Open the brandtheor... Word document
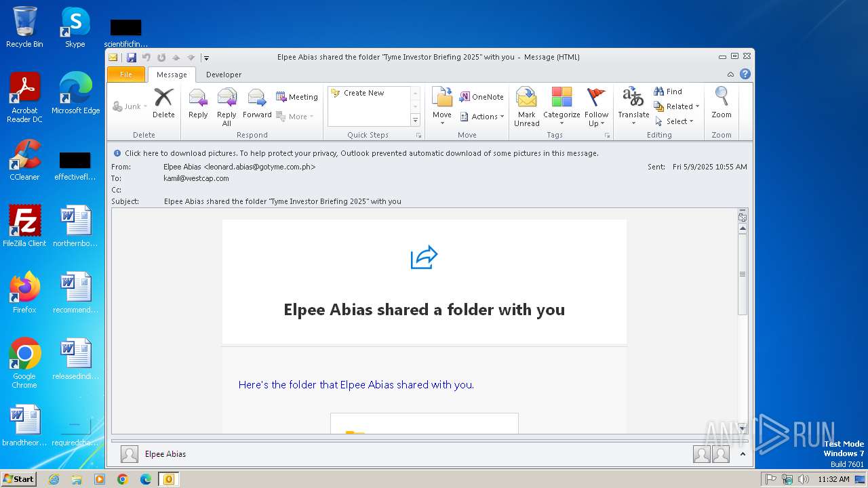The height and width of the screenshot is (488, 868). [24, 426]
